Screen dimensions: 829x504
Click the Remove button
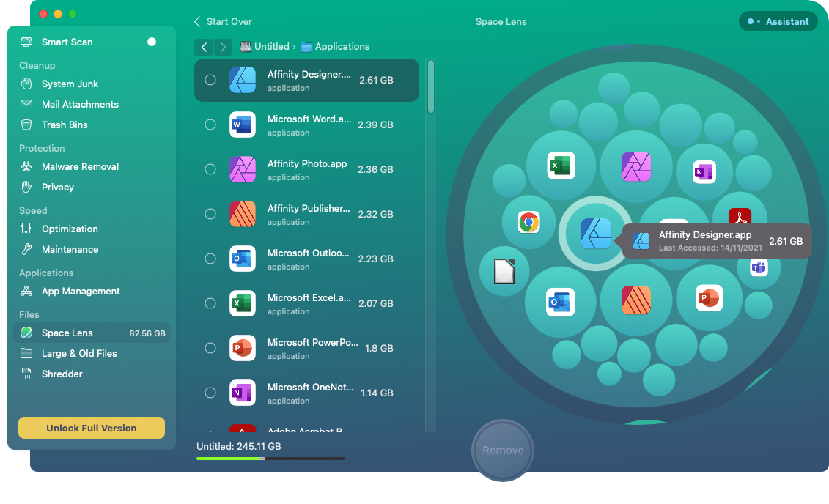click(503, 451)
